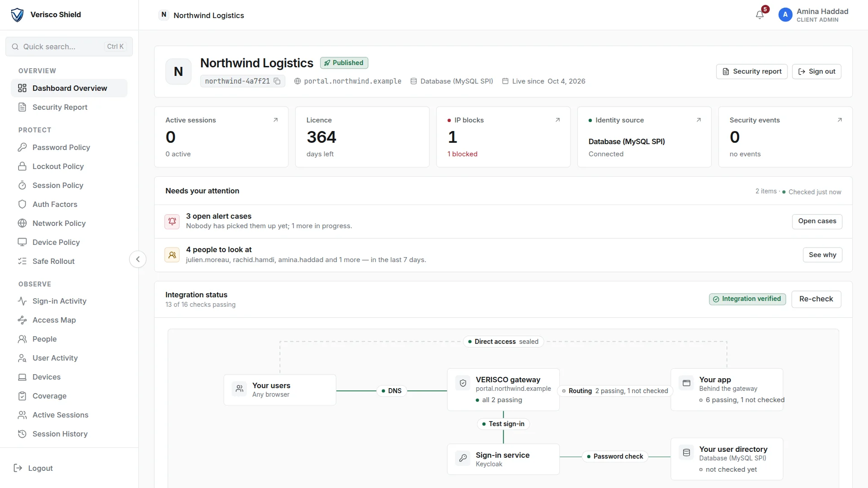Collapse the sidebar with chevron button
868x488 pixels.
coord(138,259)
